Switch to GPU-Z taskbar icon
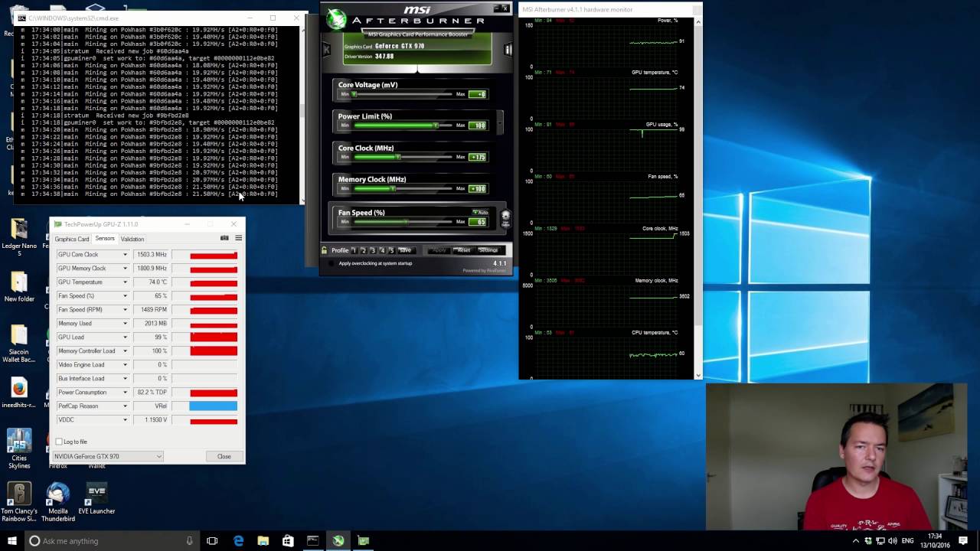The image size is (980, 551). point(363,541)
